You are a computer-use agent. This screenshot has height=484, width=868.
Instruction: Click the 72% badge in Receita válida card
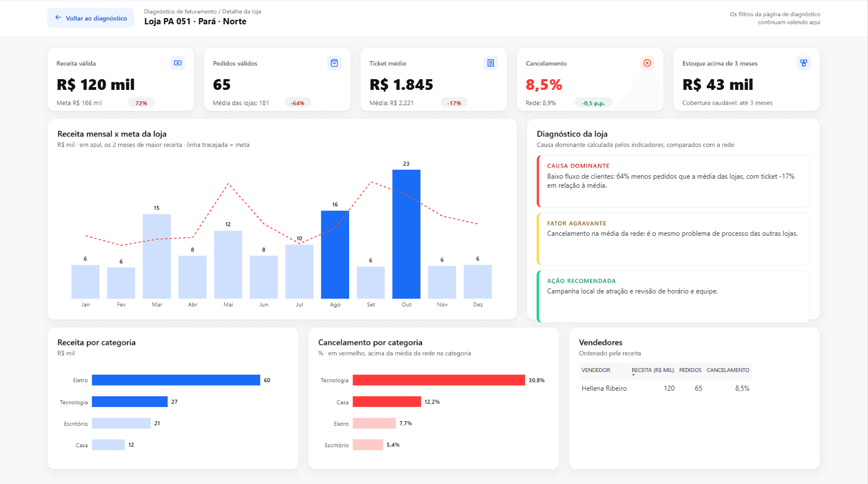(x=141, y=103)
